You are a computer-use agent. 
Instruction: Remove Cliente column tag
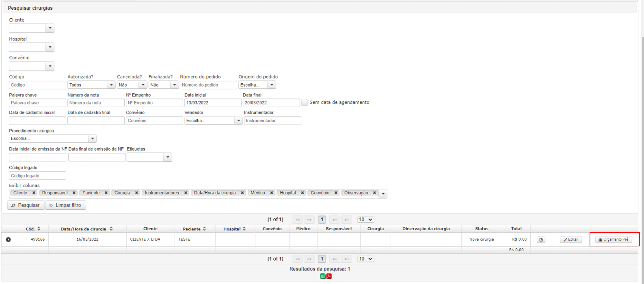[34, 193]
